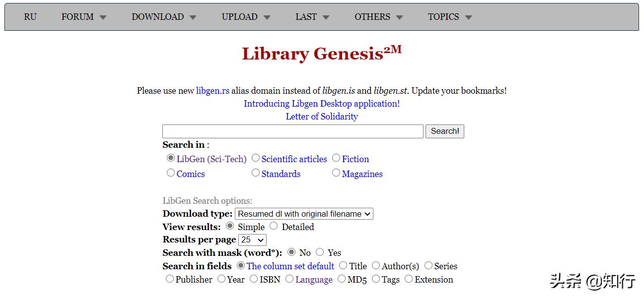The width and height of the screenshot is (644, 298).
Task: Open the Download type dropdown
Action: click(x=304, y=214)
